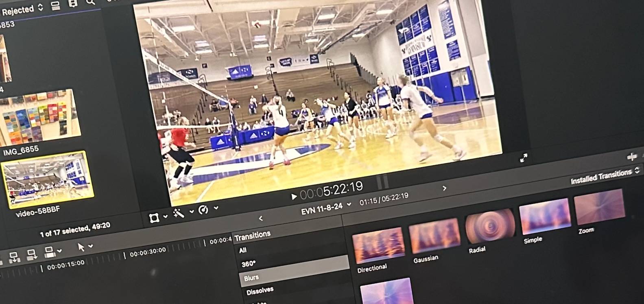Click the "1 of 17 selected, 49:20" status text

tap(75, 230)
